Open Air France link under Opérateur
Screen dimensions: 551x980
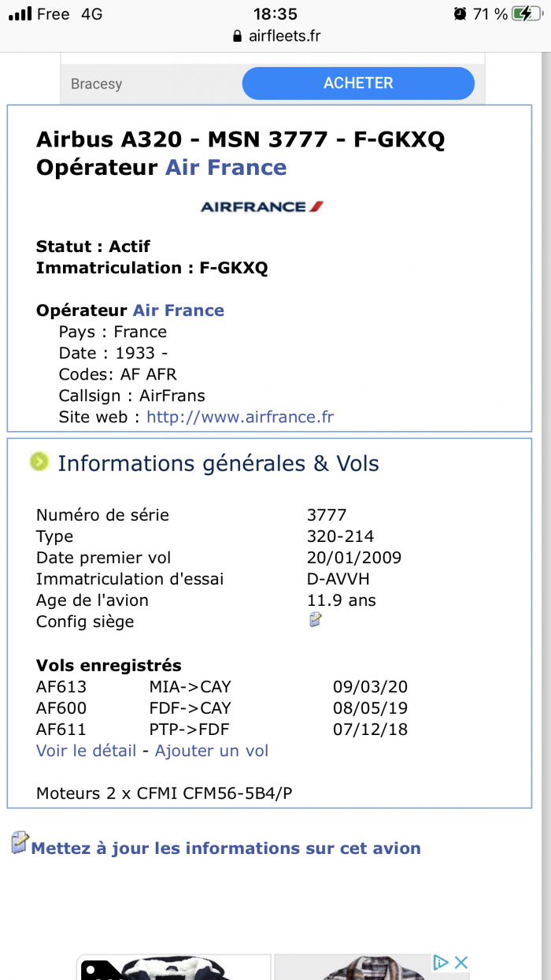click(179, 310)
